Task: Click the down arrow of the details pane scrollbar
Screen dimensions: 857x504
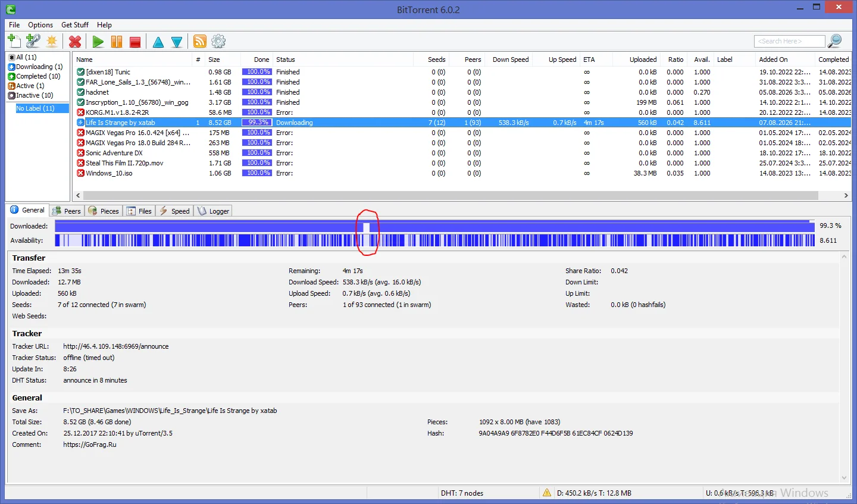Action: [x=844, y=477]
